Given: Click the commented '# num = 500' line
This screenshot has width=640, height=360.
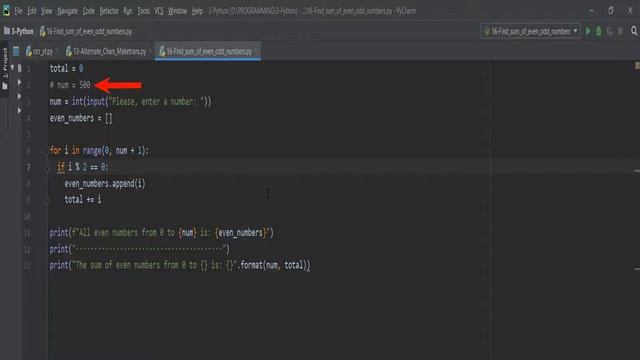Looking at the screenshot, I should tap(70, 85).
